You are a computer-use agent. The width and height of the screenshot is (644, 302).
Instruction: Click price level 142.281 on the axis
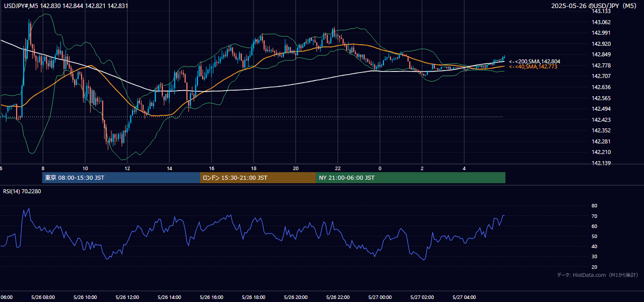tap(601, 141)
